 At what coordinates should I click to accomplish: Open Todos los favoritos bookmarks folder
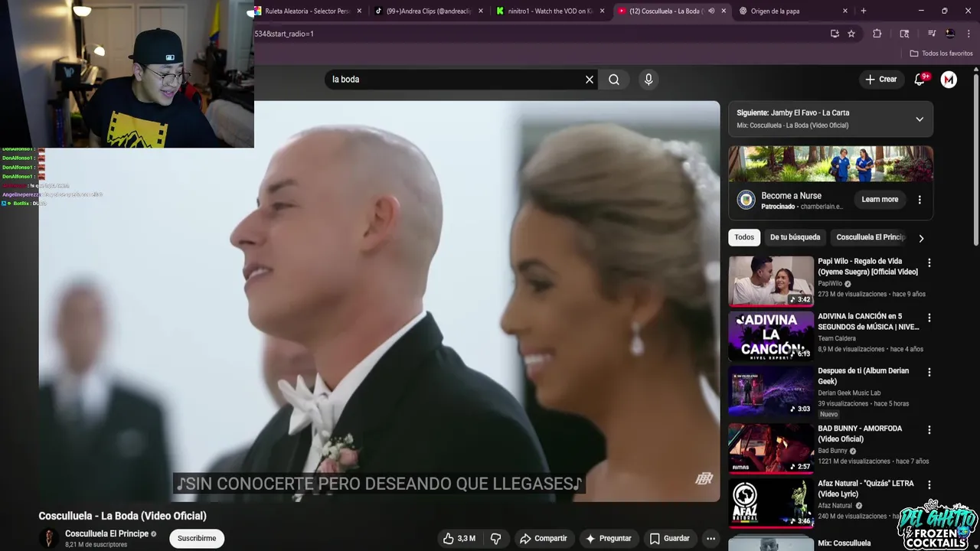tap(941, 54)
